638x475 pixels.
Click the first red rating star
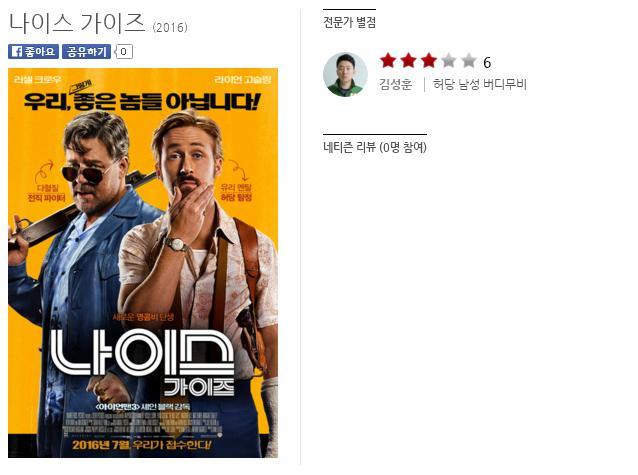click(388, 61)
